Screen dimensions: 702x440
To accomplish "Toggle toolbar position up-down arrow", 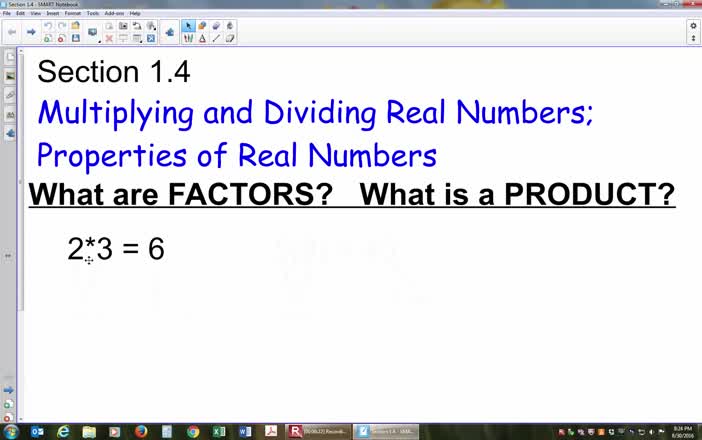I will (693, 38).
